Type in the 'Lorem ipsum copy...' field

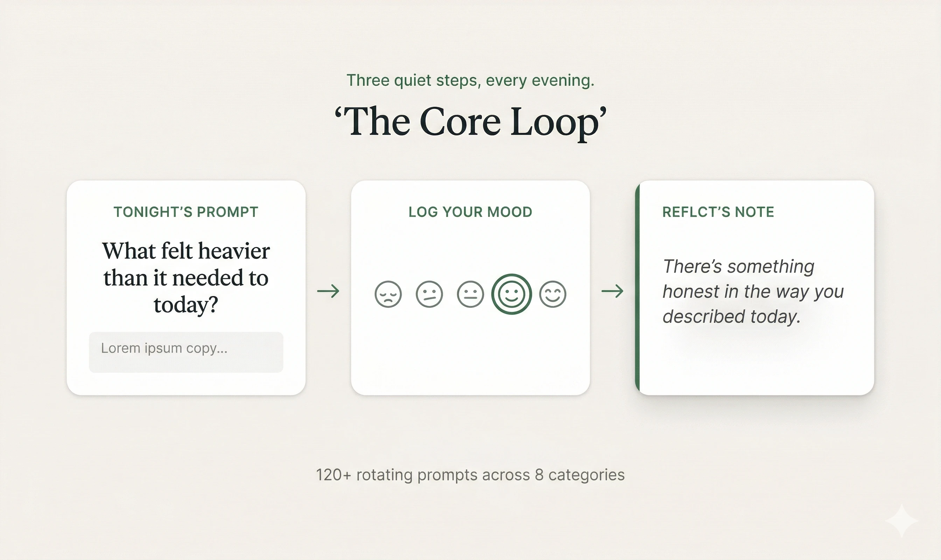186,352
